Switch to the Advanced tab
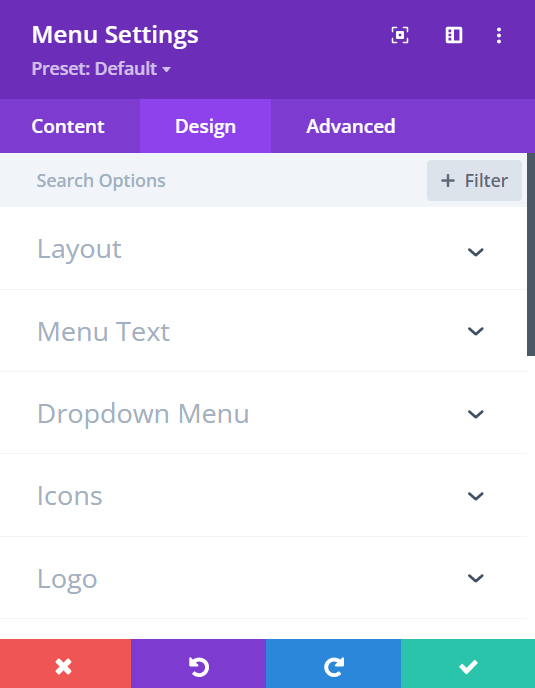 pyautogui.click(x=351, y=126)
